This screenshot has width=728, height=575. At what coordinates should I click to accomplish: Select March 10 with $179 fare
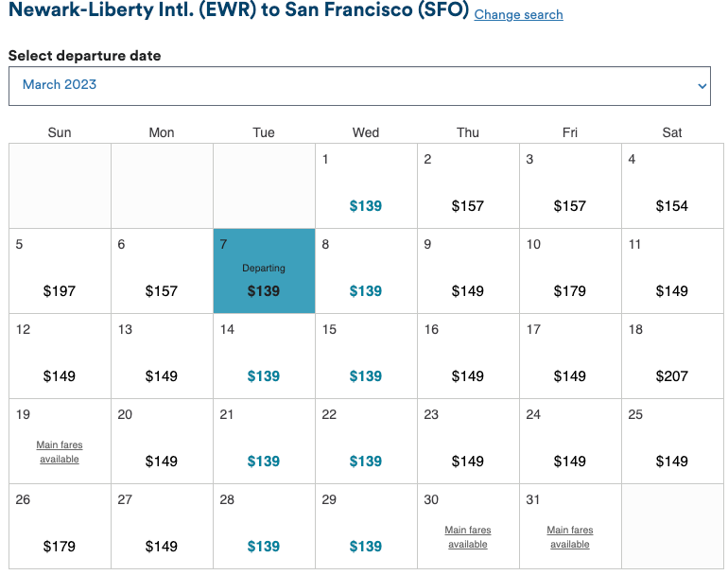[570, 270]
